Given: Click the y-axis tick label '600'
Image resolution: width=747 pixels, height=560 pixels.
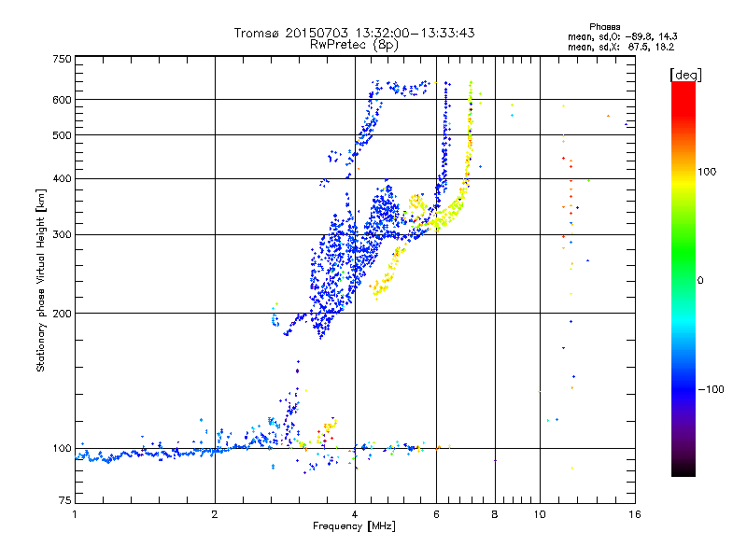Looking at the screenshot, I should pos(62,100).
